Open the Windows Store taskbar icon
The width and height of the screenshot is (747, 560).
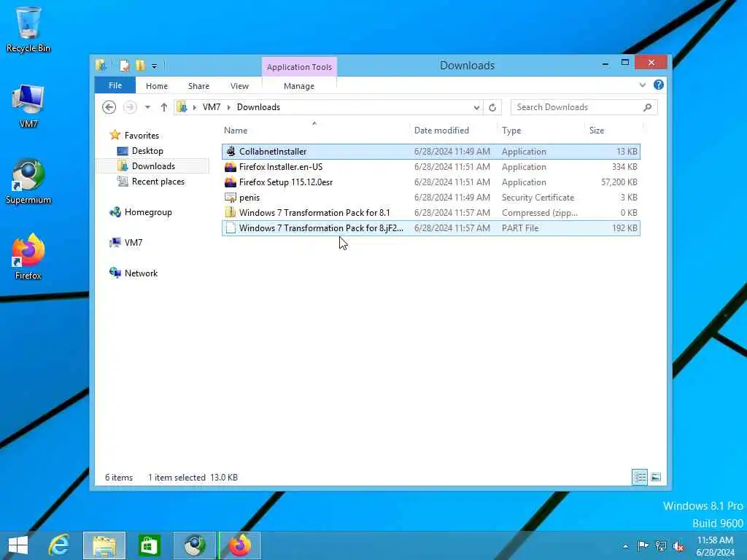click(x=149, y=545)
